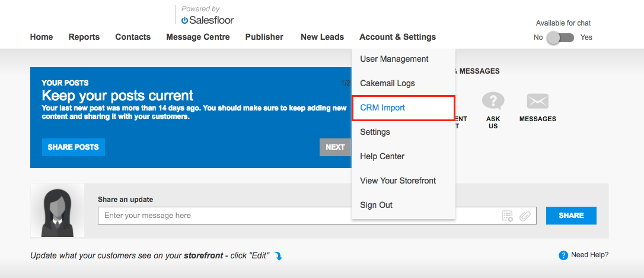Click the template list icon in message field

tap(507, 216)
